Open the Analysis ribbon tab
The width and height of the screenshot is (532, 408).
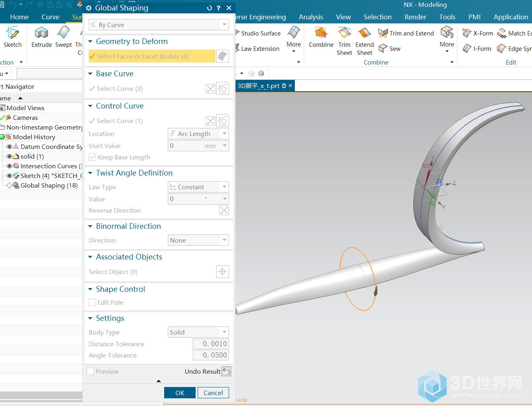tap(311, 17)
